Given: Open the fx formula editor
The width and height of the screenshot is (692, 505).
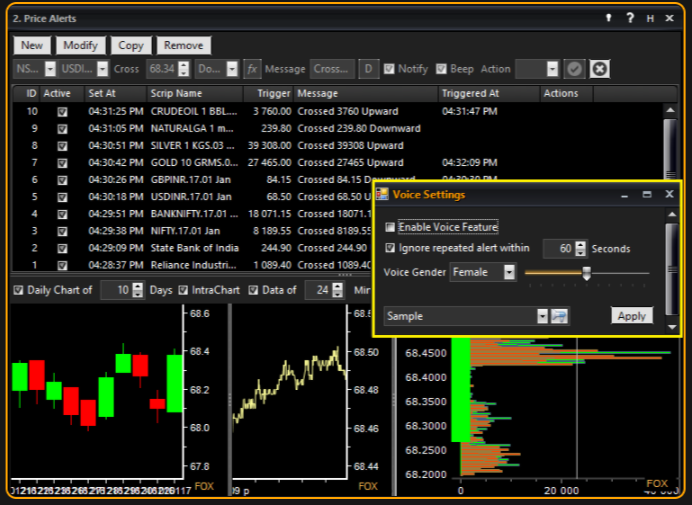Looking at the screenshot, I should point(252,69).
